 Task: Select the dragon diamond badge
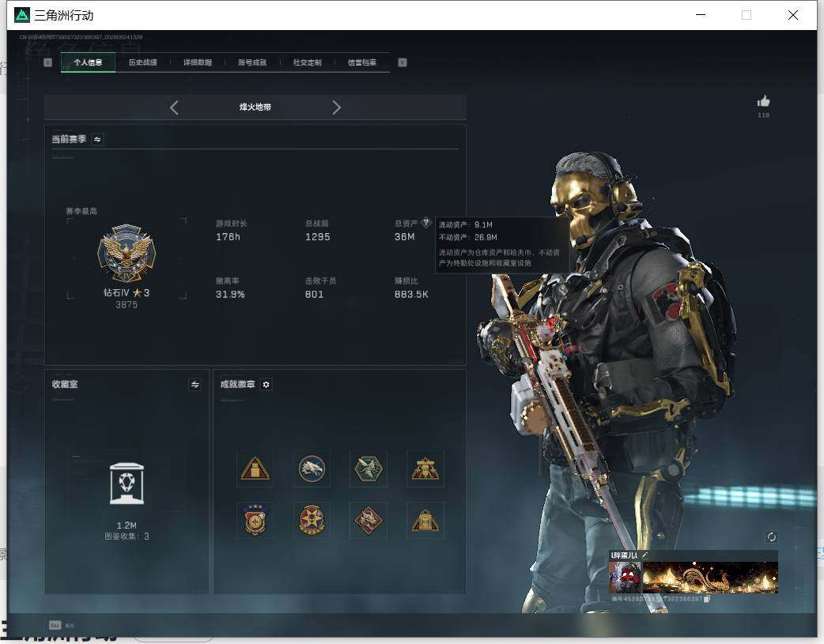369,520
